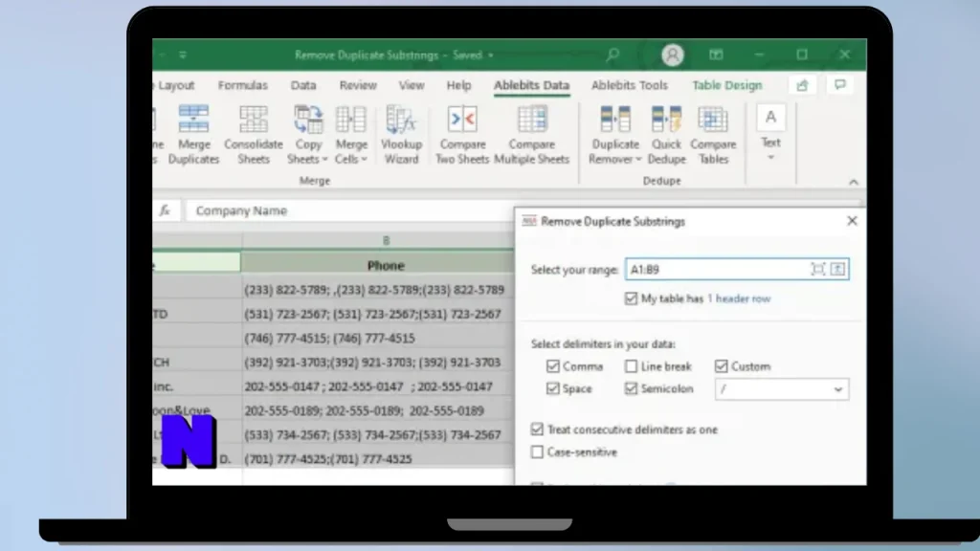Click the search magnifier in title bar
Screen dimensions: 980x551
click(612, 55)
